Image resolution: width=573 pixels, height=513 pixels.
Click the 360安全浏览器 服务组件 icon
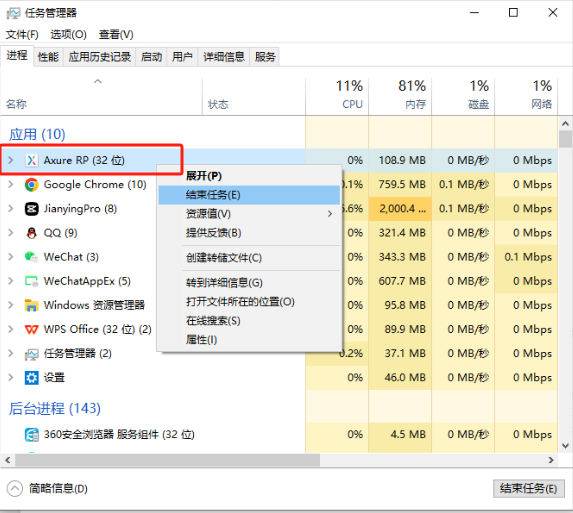point(32,434)
